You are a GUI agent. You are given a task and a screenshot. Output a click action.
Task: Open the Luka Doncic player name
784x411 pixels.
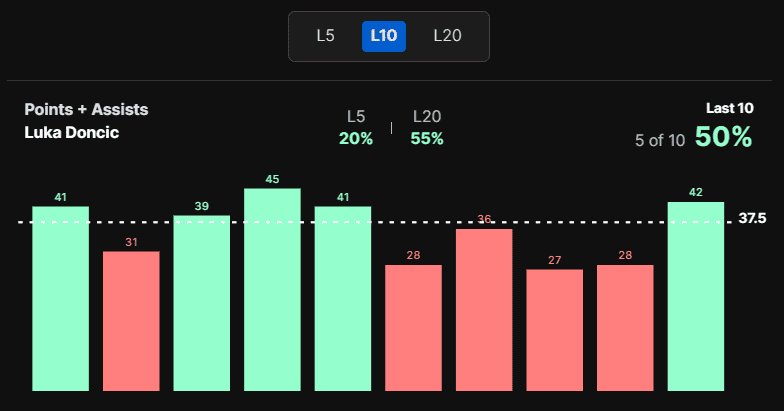(x=72, y=132)
